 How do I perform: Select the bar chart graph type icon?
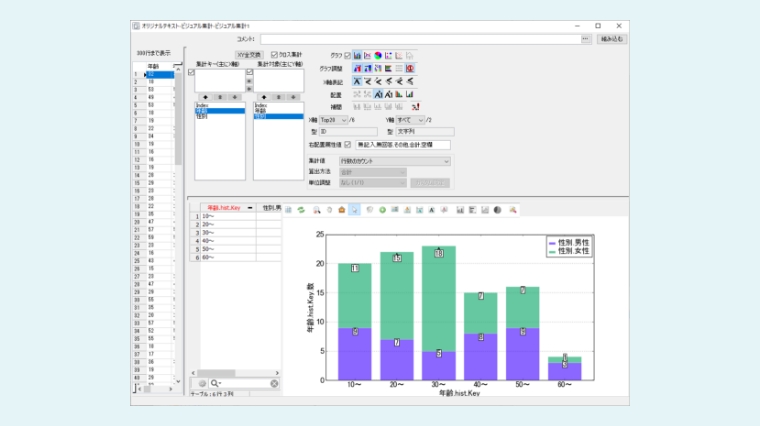click(x=357, y=55)
